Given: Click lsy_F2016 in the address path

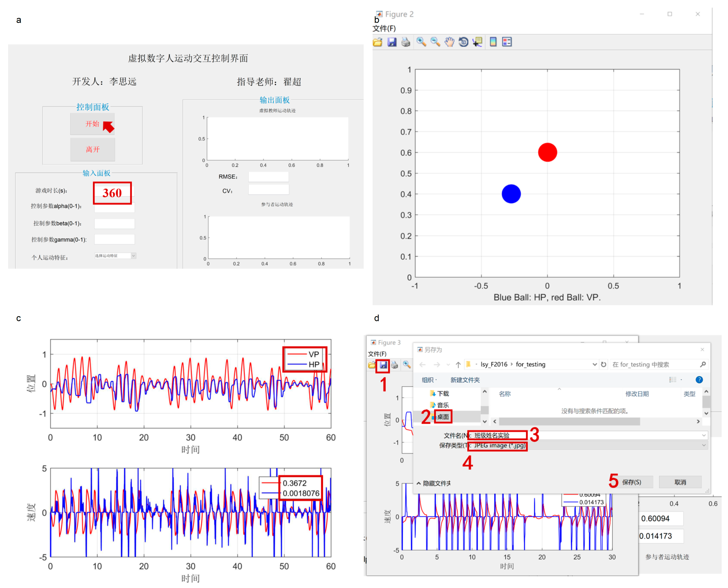Looking at the screenshot, I should click(x=494, y=364).
